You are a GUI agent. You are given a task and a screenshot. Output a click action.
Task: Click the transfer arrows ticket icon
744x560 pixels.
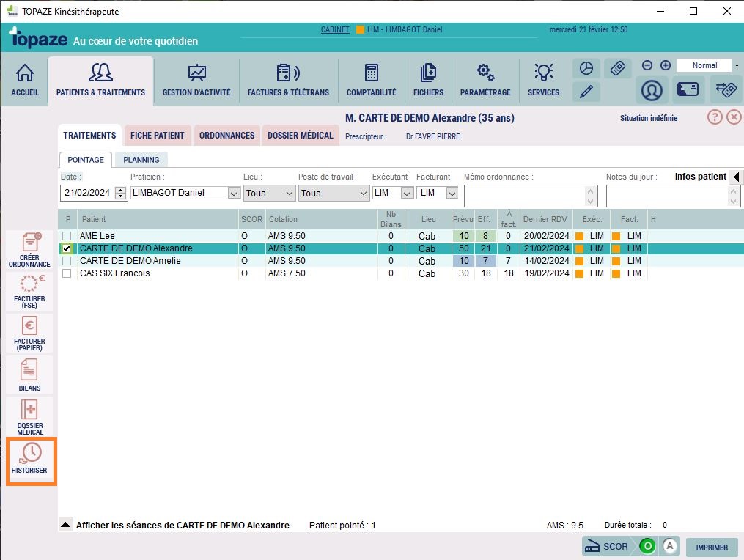point(726,89)
